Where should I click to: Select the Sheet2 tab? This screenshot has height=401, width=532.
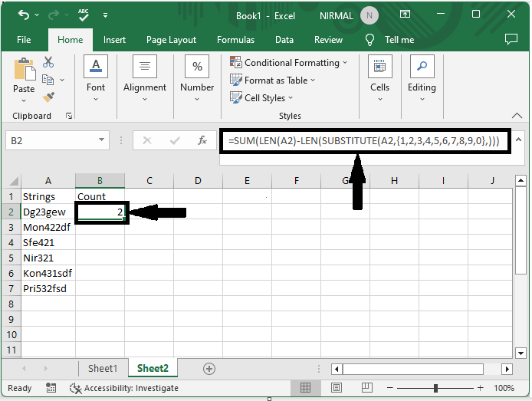153,368
